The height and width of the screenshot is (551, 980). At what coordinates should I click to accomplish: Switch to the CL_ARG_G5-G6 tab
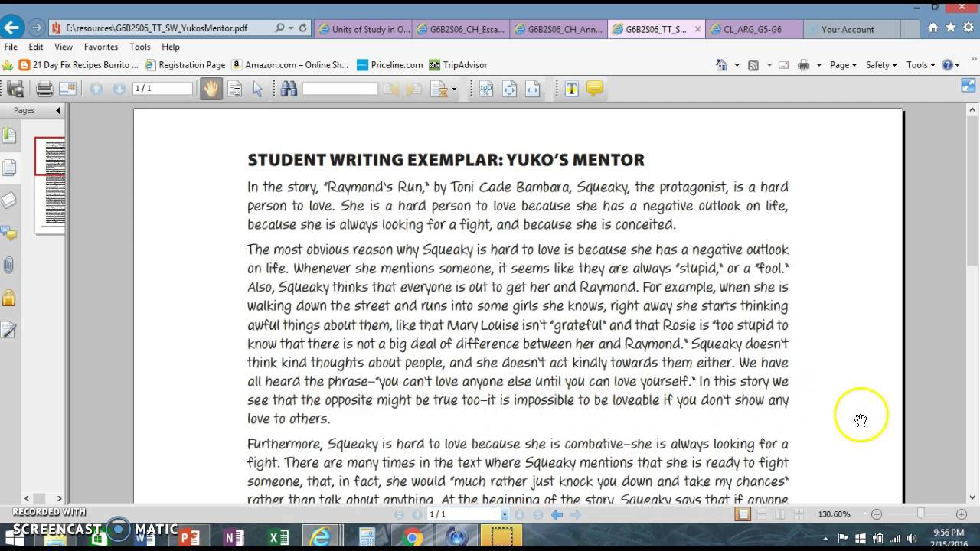click(x=754, y=29)
